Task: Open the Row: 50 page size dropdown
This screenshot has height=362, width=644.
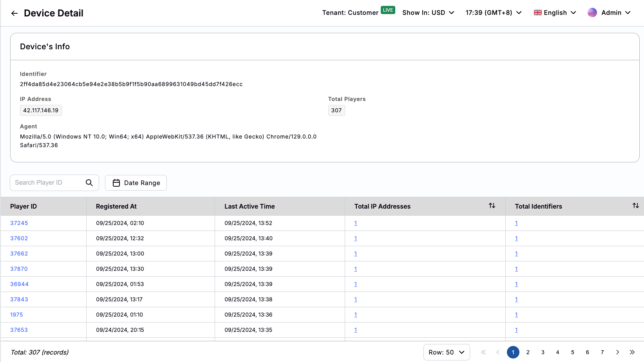Action: tap(446, 352)
